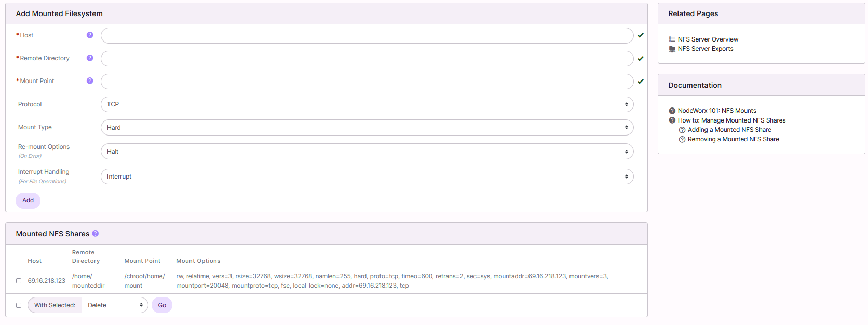Open the Protocol dropdown showing TCP

coord(367,104)
